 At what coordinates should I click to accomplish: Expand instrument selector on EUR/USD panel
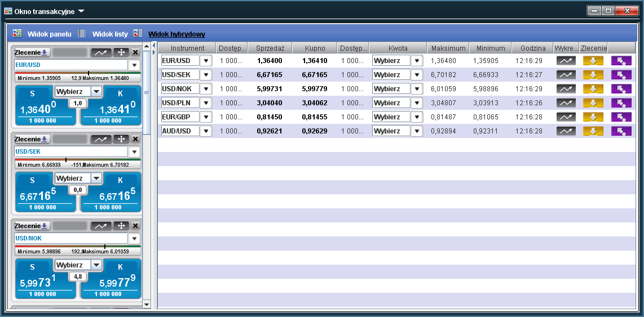tap(134, 65)
